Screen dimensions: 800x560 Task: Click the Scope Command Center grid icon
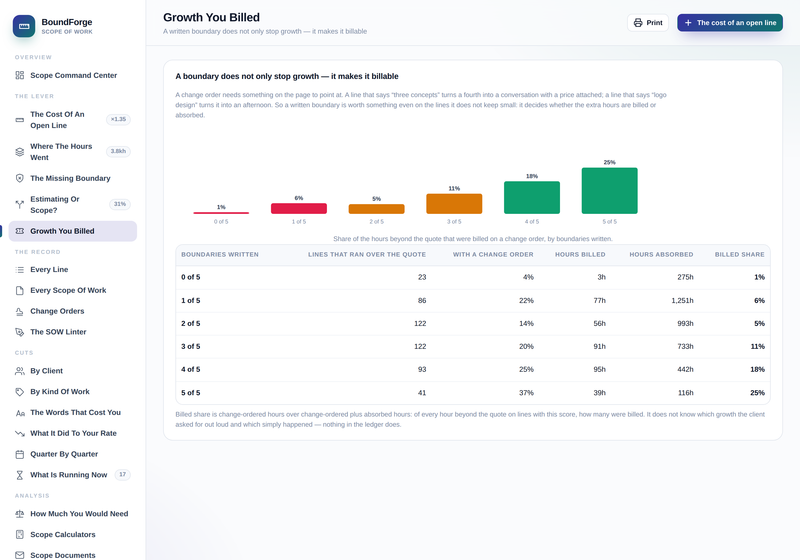tap(19, 75)
